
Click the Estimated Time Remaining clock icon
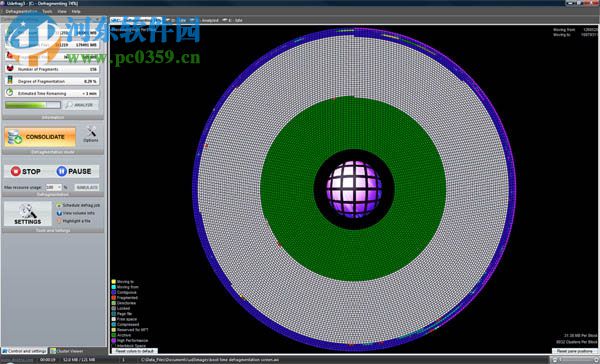coord(10,93)
